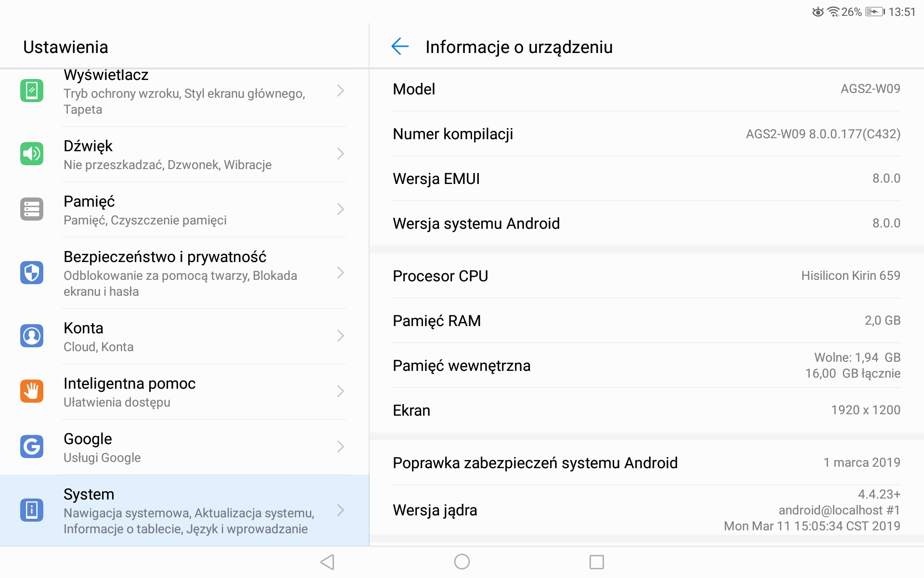This screenshot has width=924, height=578.
Task: Expand Wyświetlacz with its chevron arrow
Action: pyautogui.click(x=341, y=91)
